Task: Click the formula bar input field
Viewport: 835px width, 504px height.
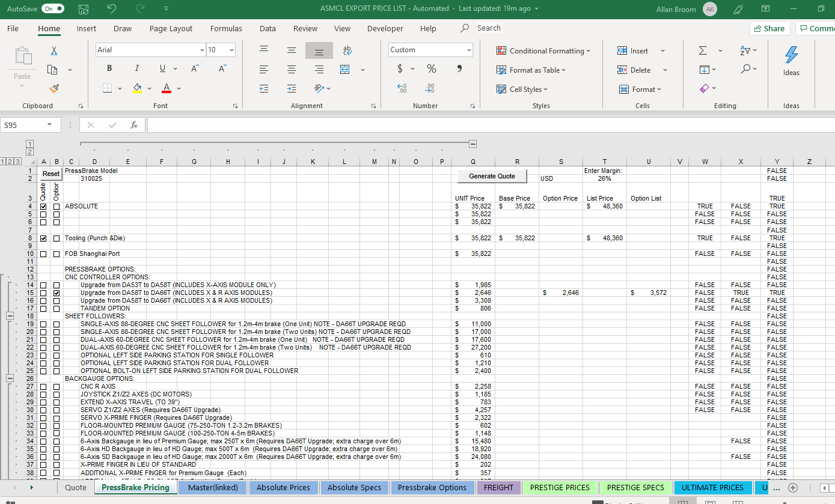Action: point(490,125)
